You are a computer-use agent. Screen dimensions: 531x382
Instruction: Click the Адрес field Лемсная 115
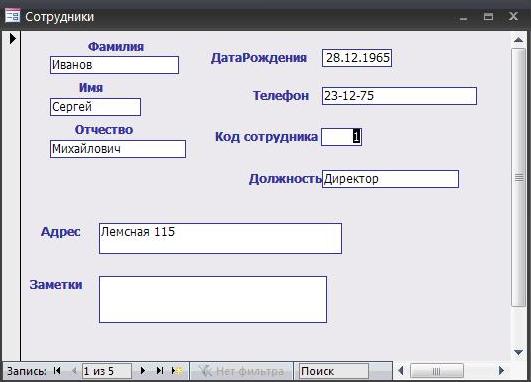[x=220, y=238]
